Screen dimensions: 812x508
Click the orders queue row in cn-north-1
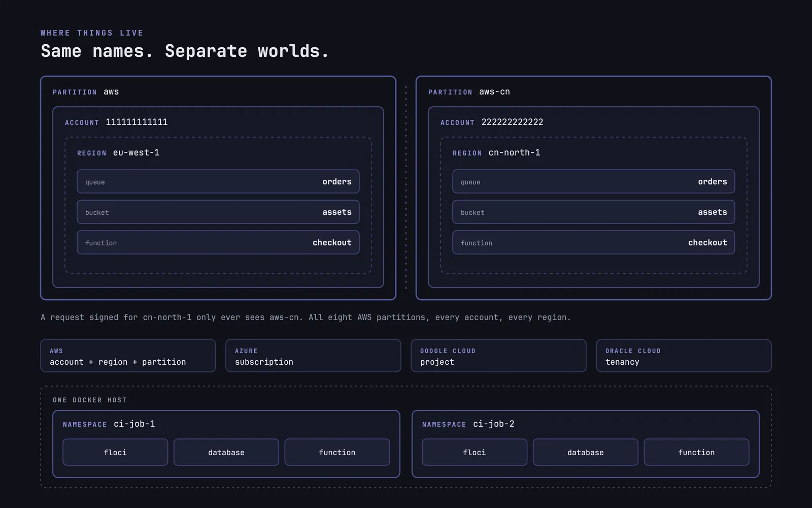pos(594,181)
